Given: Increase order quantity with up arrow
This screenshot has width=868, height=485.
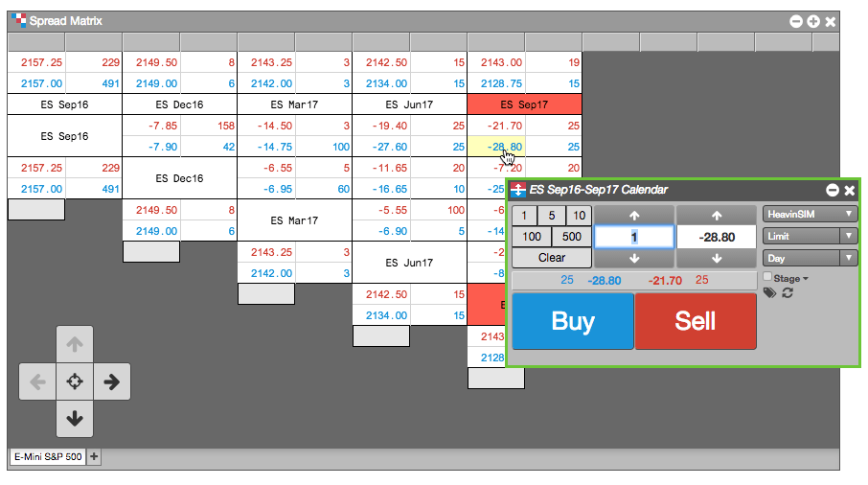Looking at the screenshot, I should 634,216.
